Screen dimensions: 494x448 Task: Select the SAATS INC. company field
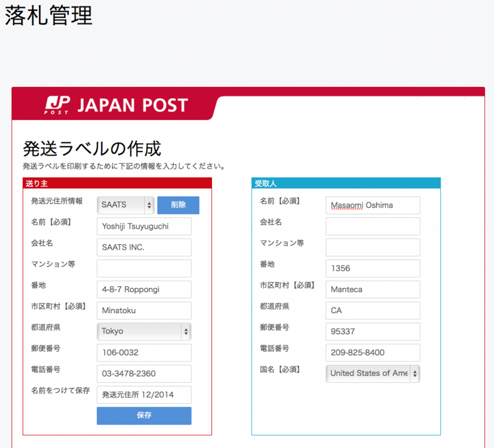click(x=144, y=247)
